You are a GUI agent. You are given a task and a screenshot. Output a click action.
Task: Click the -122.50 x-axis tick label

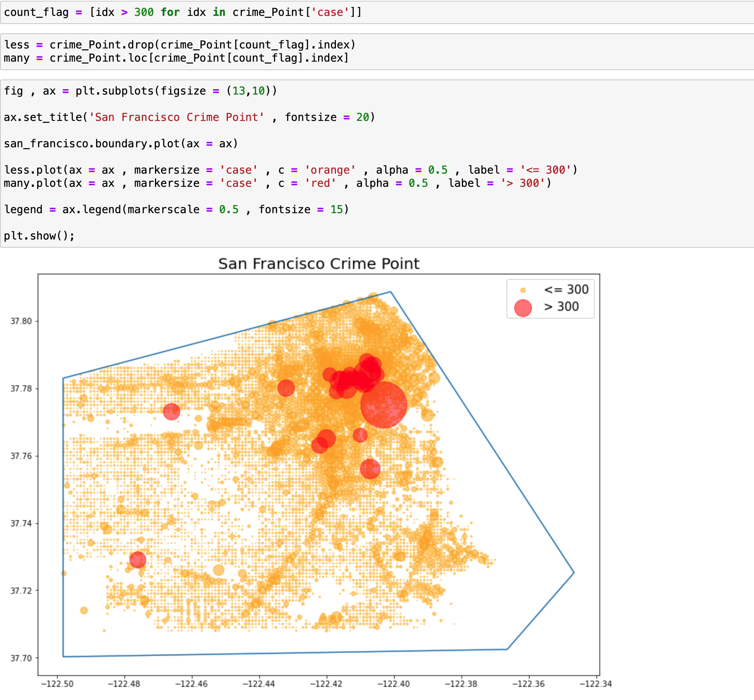pos(57,684)
